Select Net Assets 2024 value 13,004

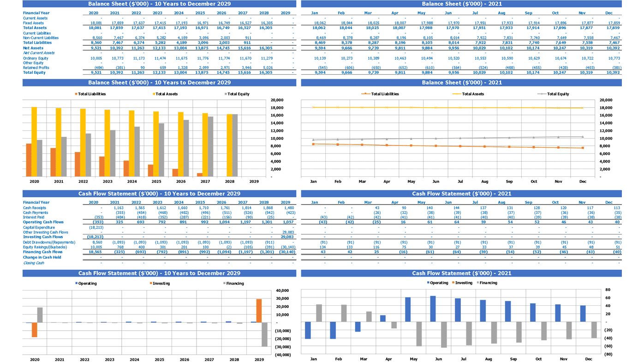pos(181,48)
